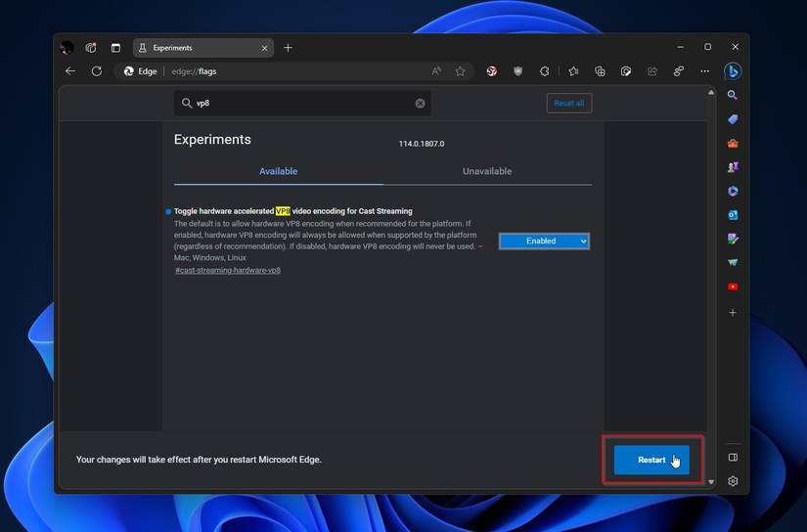Open the Enabled dropdown for VP8 flag

point(544,241)
